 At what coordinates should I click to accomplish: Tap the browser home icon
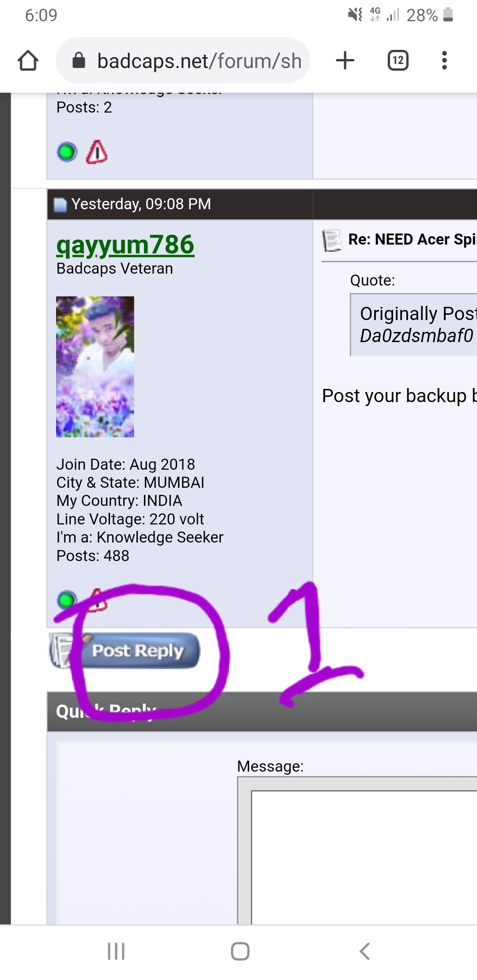[x=28, y=60]
